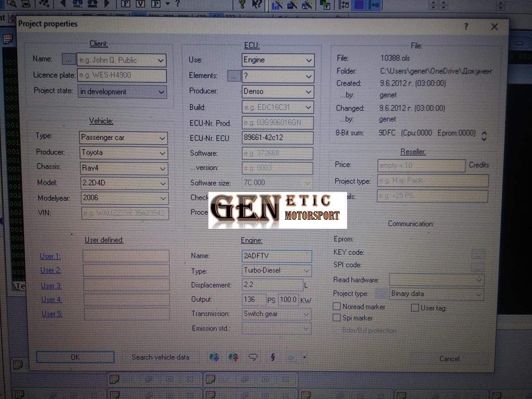Click the '...' button beside Elements
This screenshot has height=399, width=532.
(234, 76)
